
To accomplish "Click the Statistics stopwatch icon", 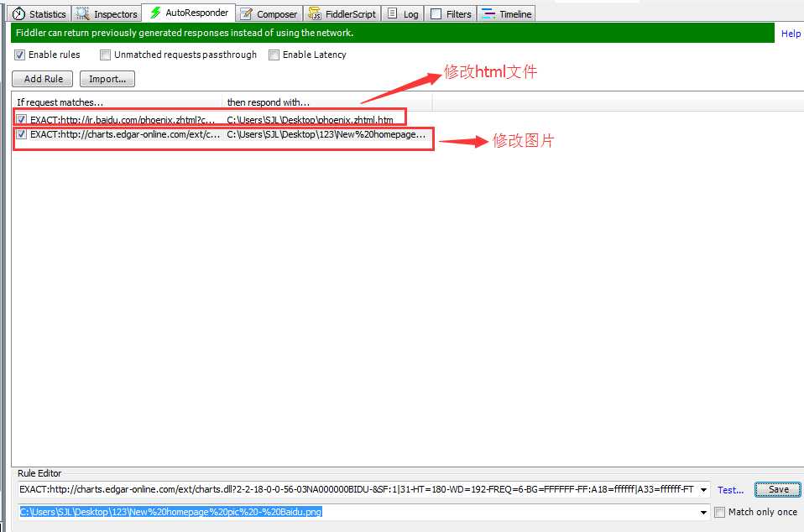I will pyautogui.click(x=19, y=13).
